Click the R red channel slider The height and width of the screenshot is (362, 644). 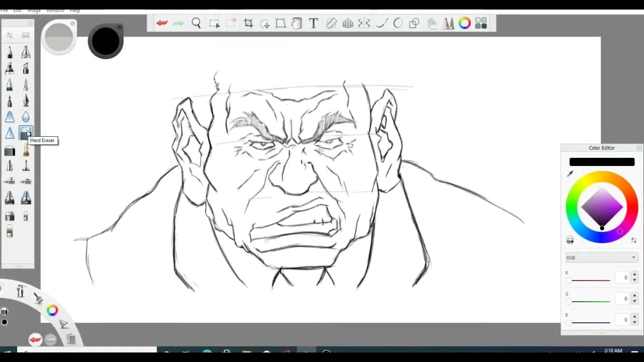[x=589, y=281]
